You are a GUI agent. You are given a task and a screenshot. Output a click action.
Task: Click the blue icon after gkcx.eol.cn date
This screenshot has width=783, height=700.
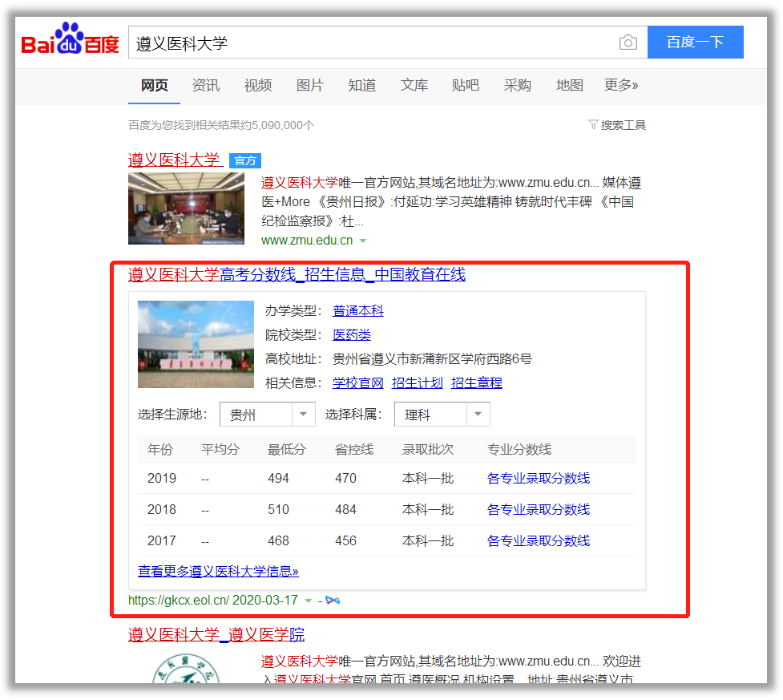coord(332,600)
